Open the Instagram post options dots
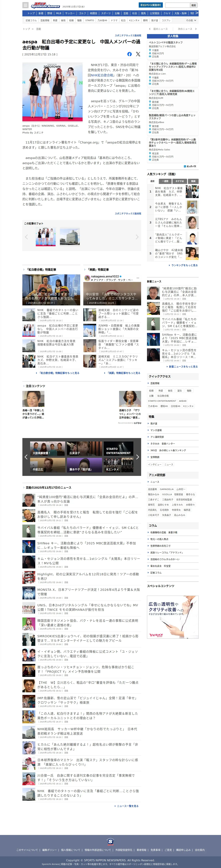221x868 pixels. coord(138,278)
